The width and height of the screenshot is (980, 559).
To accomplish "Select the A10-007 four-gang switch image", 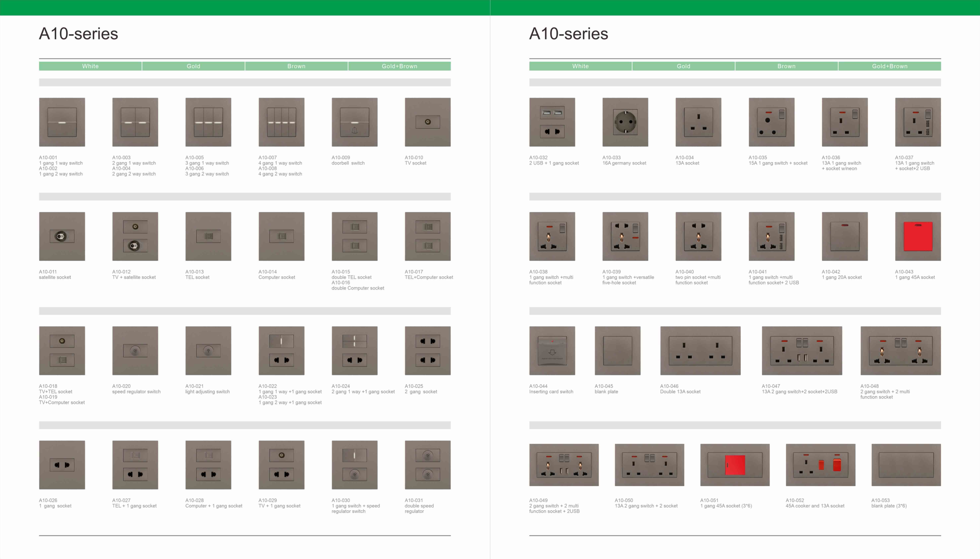I will click(x=281, y=122).
